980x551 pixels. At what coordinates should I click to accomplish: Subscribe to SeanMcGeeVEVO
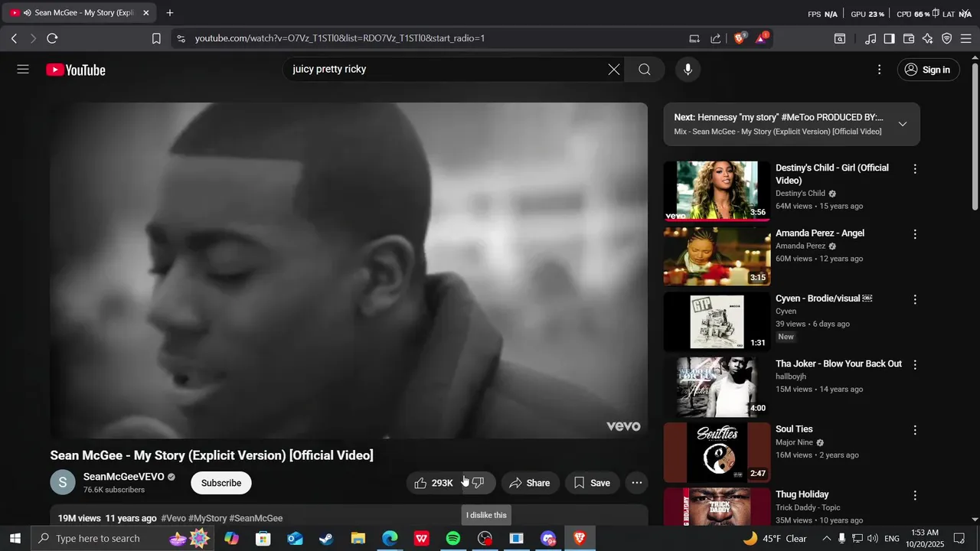click(x=221, y=483)
